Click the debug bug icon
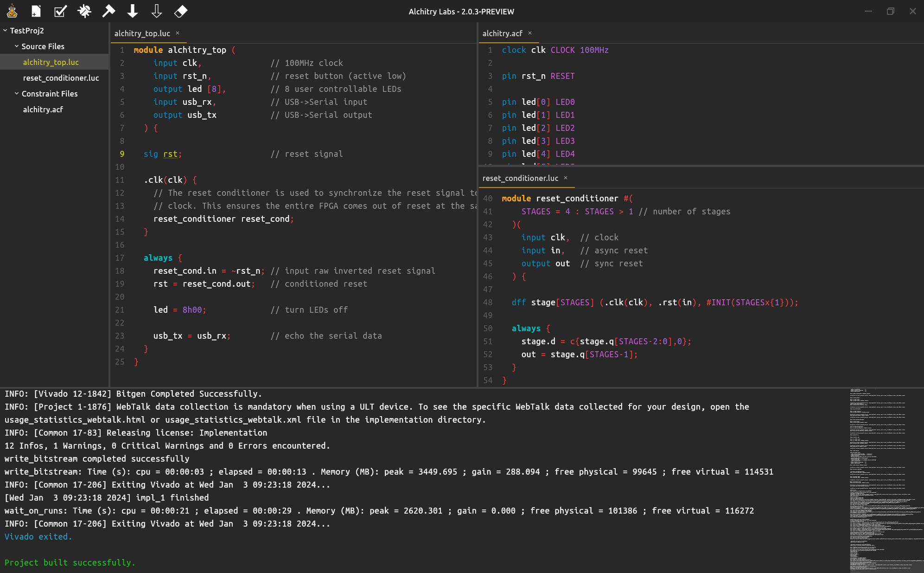924x573 pixels. [84, 11]
